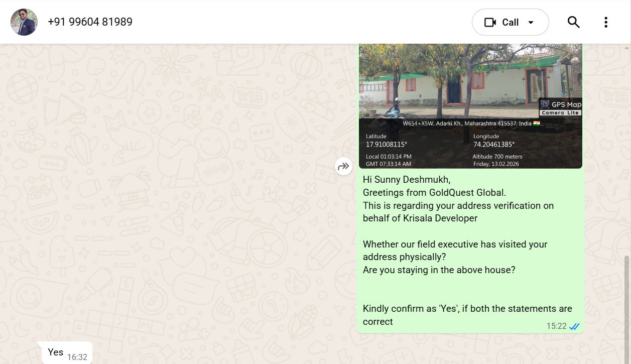The width and height of the screenshot is (631, 364).
Task: Open search in this chat
Action: (x=573, y=22)
